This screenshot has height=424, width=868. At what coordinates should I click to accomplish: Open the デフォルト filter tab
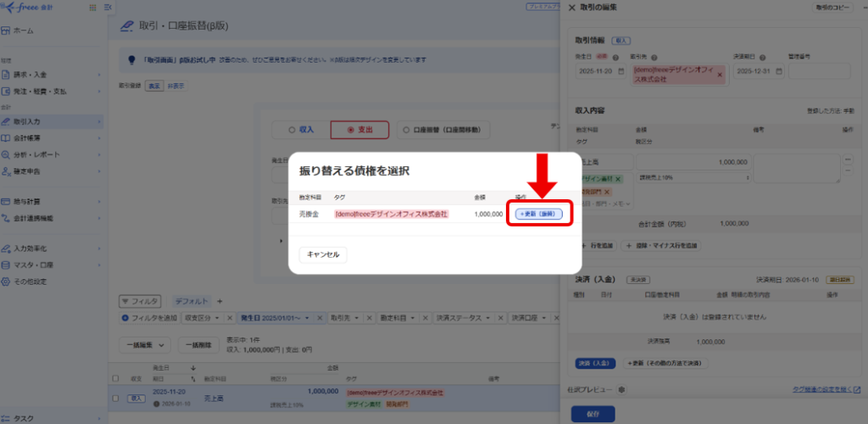coord(192,301)
